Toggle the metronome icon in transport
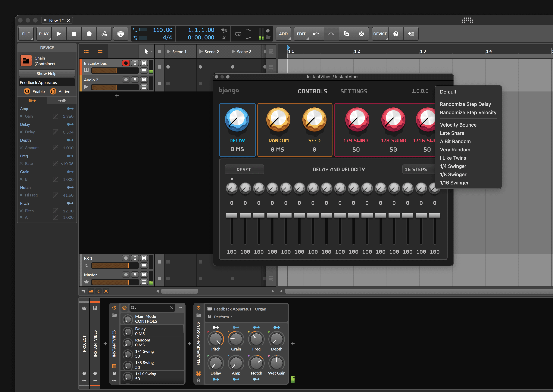The height and width of the screenshot is (392, 553). click(x=224, y=38)
